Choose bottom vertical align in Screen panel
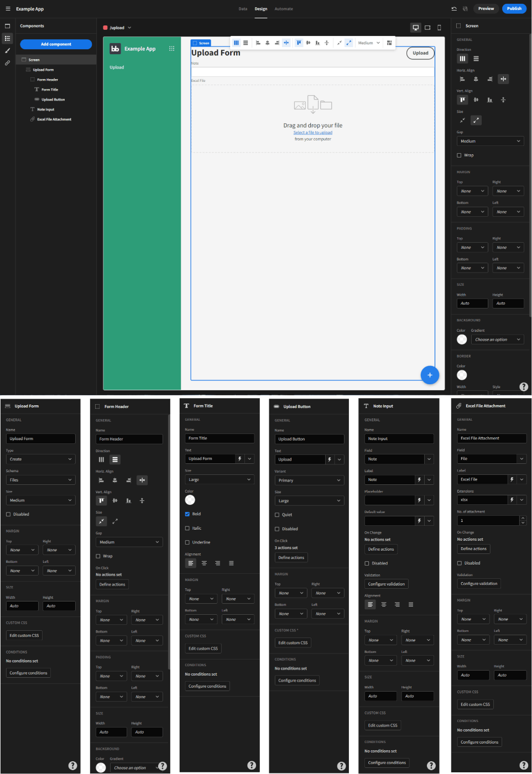532x774 pixels. (x=489, y=100)
